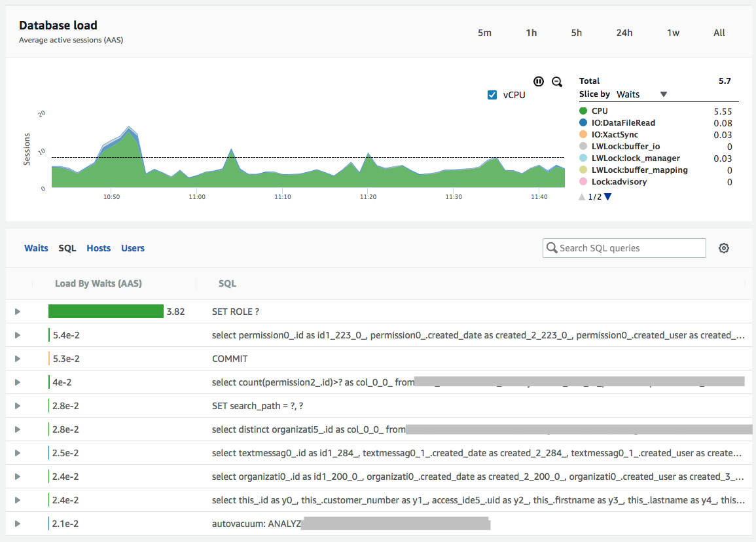Open the Users tab
This screenshot has width=756, height=542.
tap(133, 248)
